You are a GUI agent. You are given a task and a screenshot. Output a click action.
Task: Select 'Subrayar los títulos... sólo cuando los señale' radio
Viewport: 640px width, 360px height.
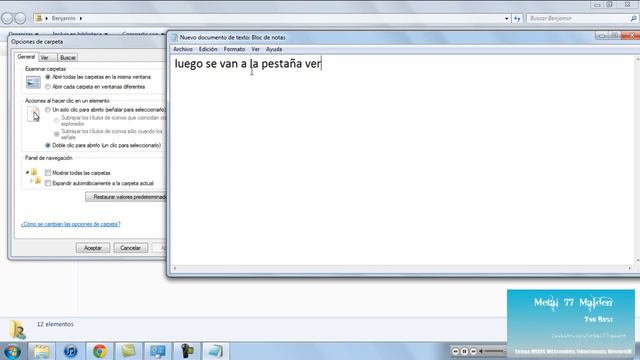[57, 134]
